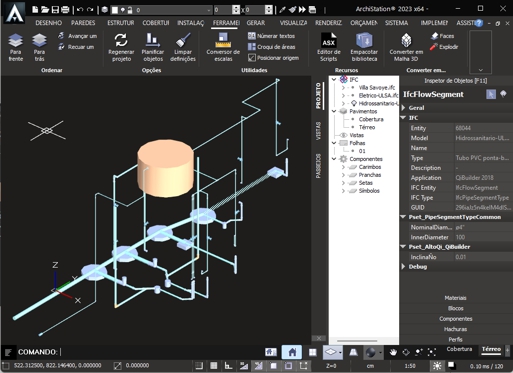Click the layer manager cube icon
The width and height of the screenshot is (513, 373).
pos(105,10)
